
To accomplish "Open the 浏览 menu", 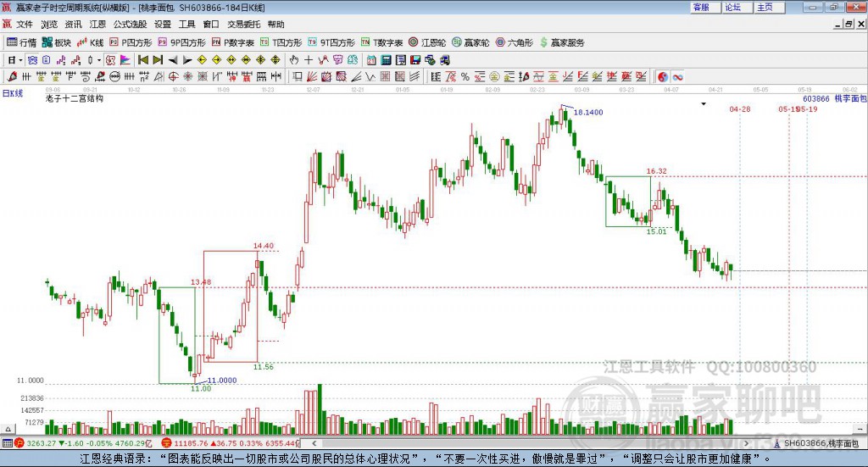I will pos(48,25).
